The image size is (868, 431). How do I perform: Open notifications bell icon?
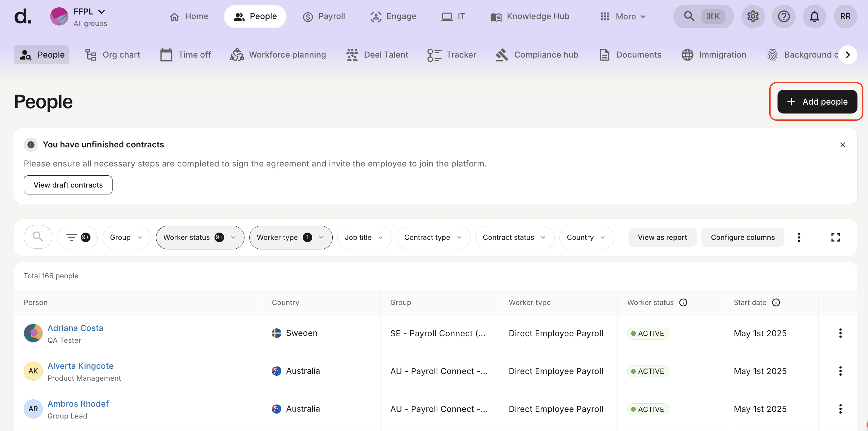click(x=814, y=16)
